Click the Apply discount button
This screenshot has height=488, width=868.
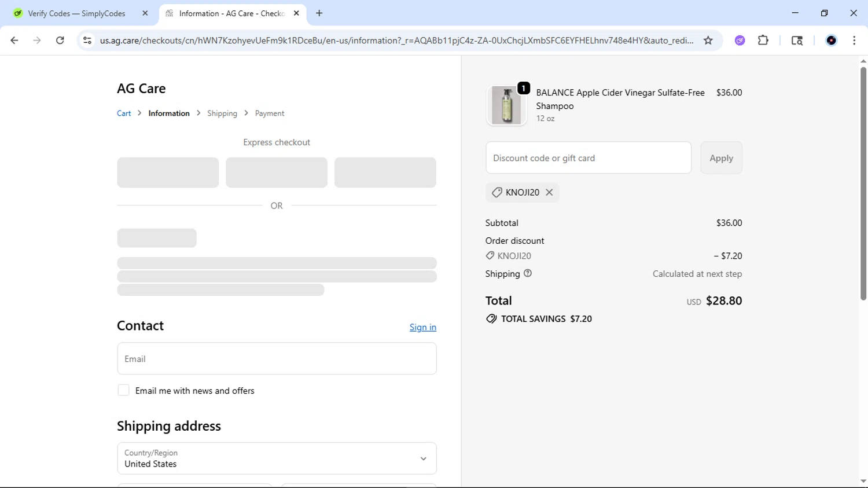721,158
